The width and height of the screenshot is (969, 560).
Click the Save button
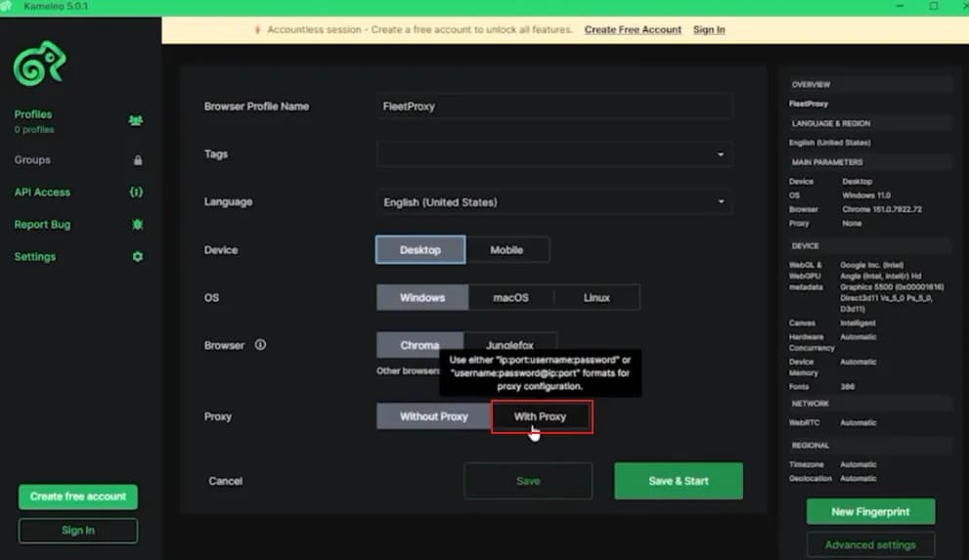click(x=528, y=481)
